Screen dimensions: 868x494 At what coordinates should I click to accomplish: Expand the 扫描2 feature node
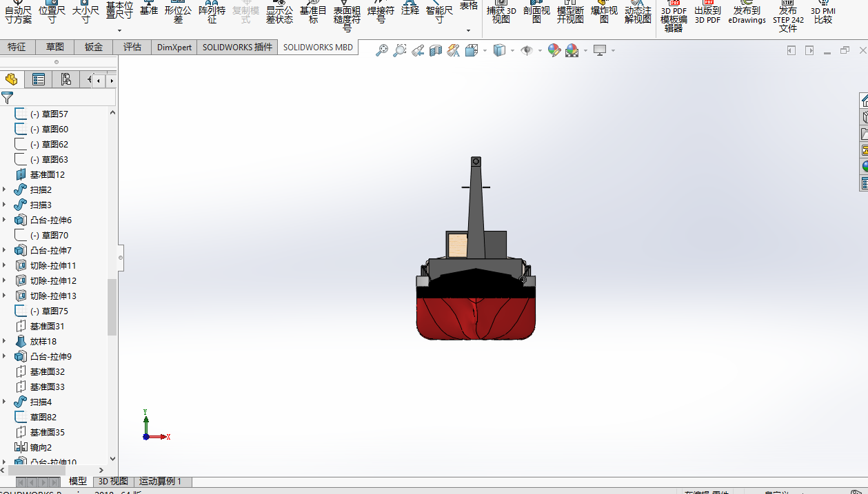pos(5,189)
